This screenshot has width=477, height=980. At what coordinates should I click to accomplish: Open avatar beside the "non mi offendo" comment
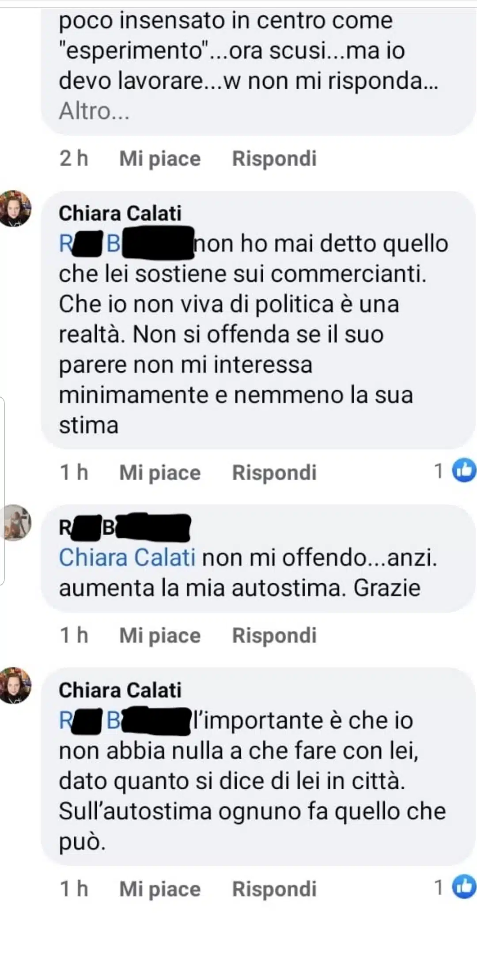(15, 523)
